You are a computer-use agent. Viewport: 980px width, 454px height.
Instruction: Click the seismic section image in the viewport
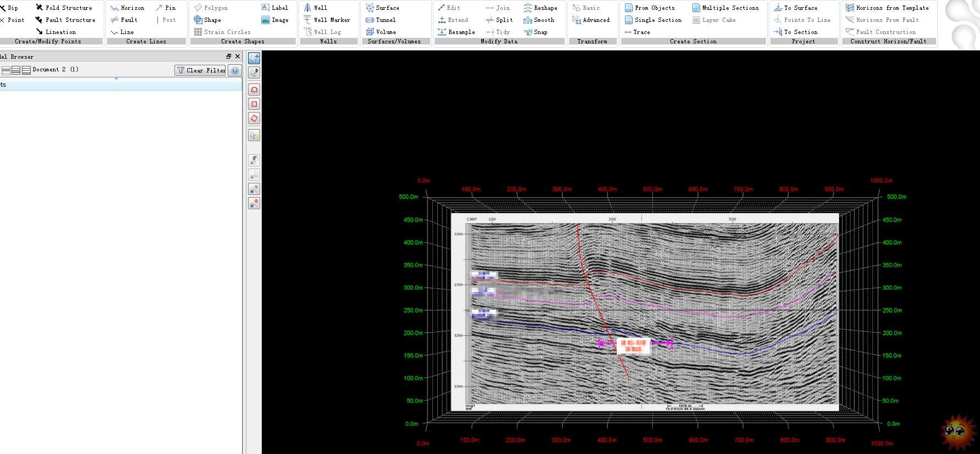[645, 312]
